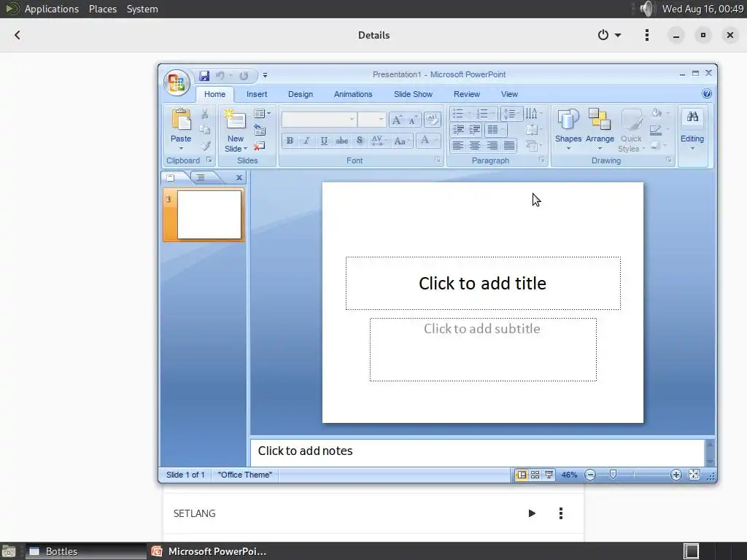This screenshot has width=747, height=560.
Task: Click the large Paste clipboard icon
Action: point(181,120)
